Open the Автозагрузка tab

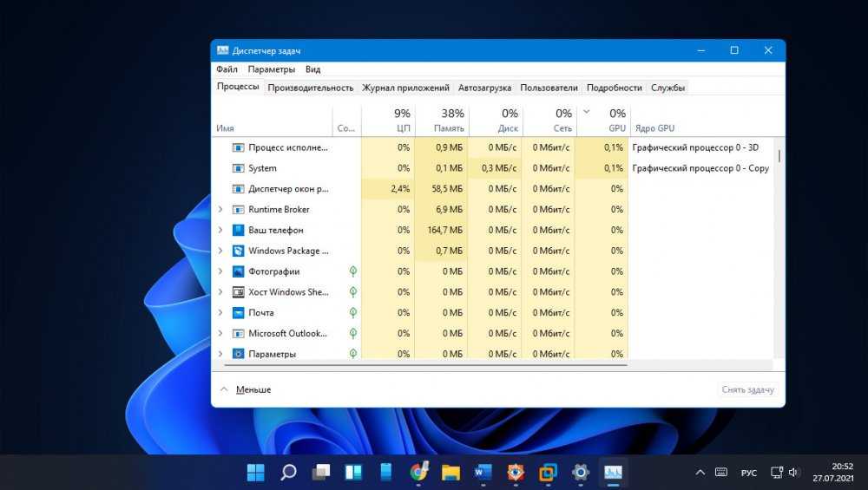pos(484,88)
